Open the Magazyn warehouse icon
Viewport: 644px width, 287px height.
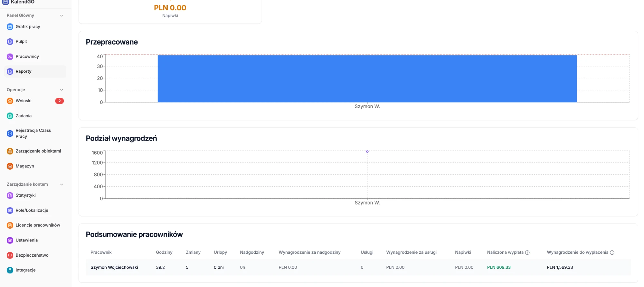pos(10,166)
